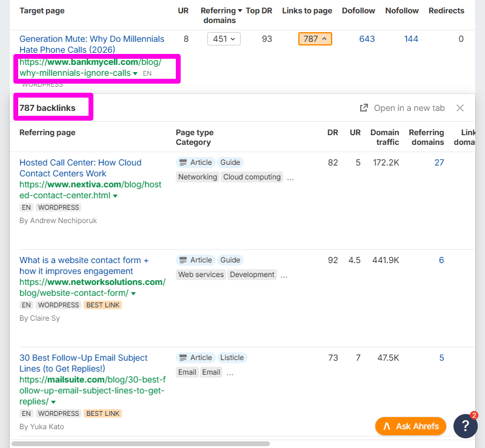Screen dimensions: 485x448
Task: Click the 787 backlinks heading
Action: click(x=47, y=108)
